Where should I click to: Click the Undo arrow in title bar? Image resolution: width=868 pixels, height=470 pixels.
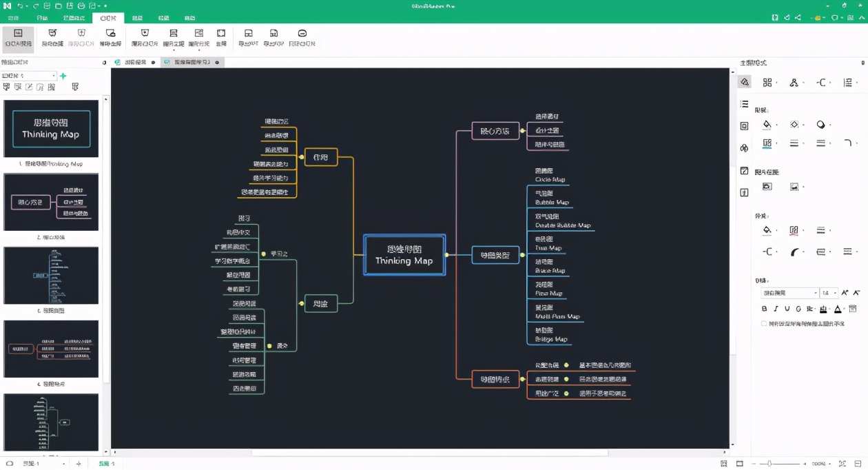(21, 6)
